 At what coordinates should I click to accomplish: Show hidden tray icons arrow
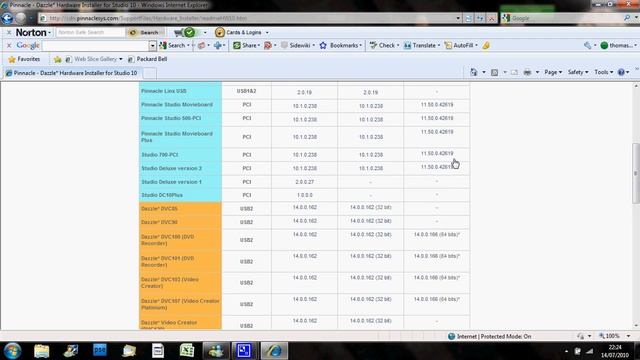[x=566, y=351]
